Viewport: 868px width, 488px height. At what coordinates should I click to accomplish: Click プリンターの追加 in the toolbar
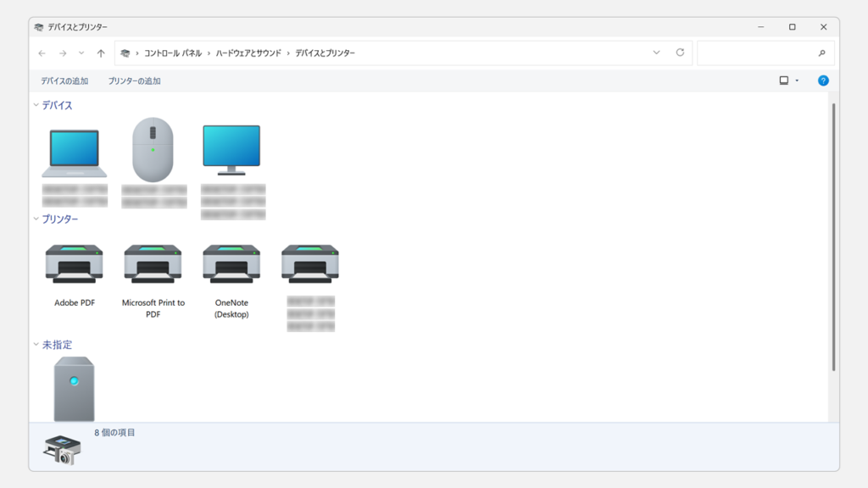[x=134, y=81]
